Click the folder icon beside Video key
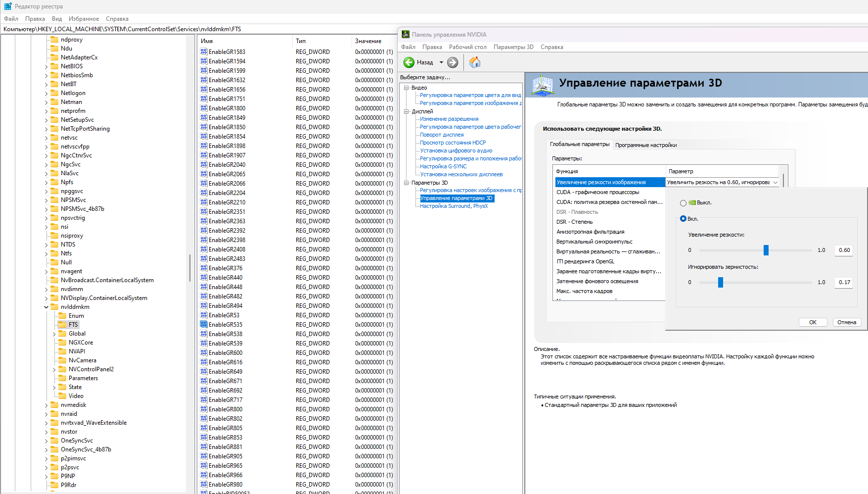Image resolution: width=868 pixels, height=494 pixels. point(62,396)
